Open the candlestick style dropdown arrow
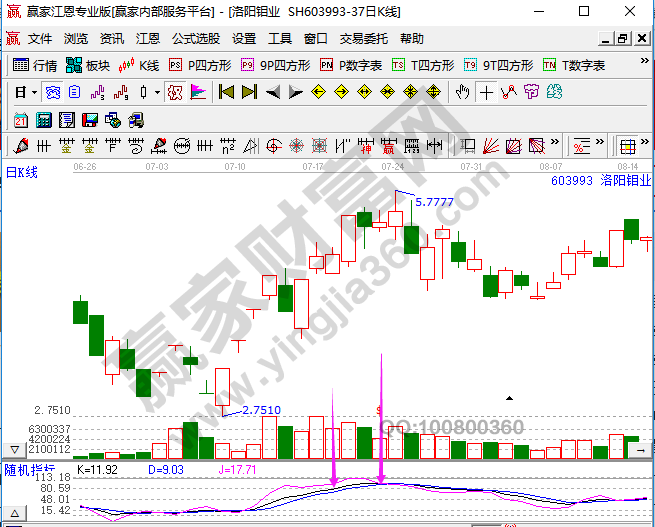Viewport: 655px width, 527px height. click(156, 93)
